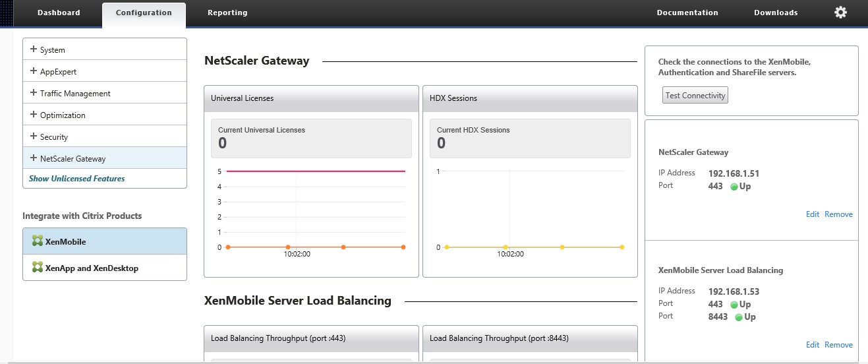Go to the Downloads page

point(776,13)
